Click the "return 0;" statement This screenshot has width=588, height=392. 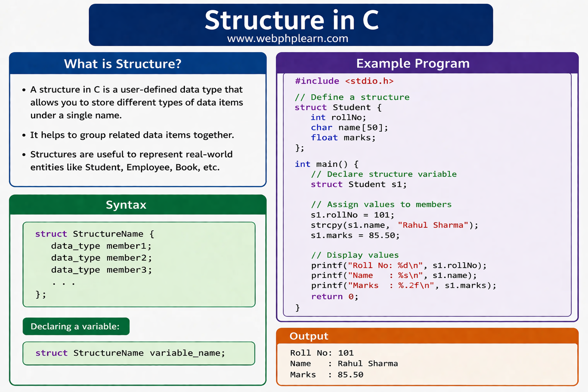pos(334,297)
